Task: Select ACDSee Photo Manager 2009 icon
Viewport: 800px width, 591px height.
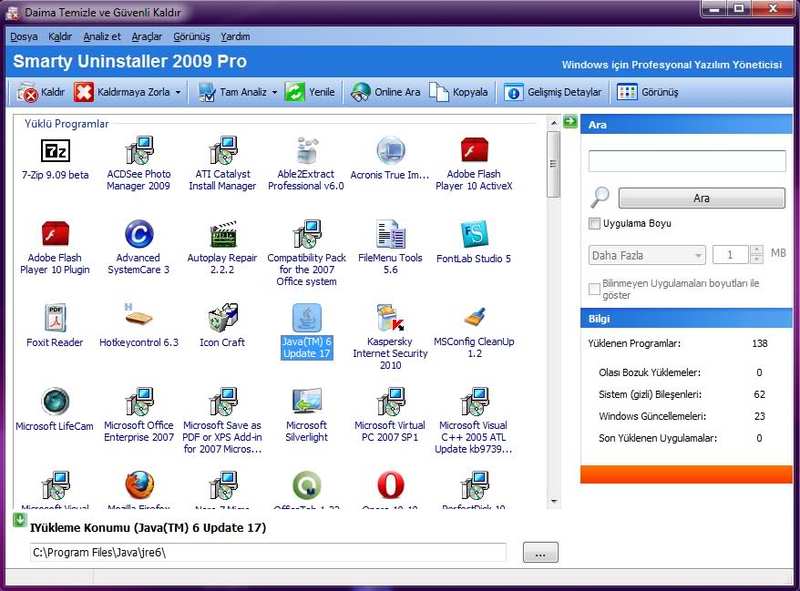Action: (x=139, y=151)
